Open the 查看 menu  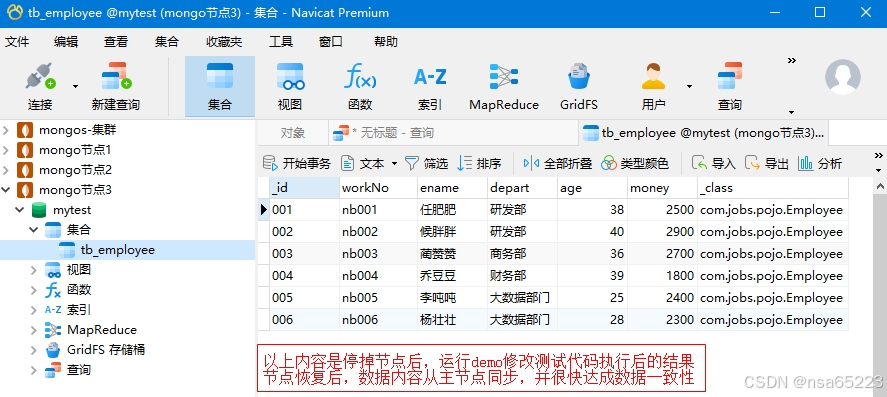click(x=116, y=42)
